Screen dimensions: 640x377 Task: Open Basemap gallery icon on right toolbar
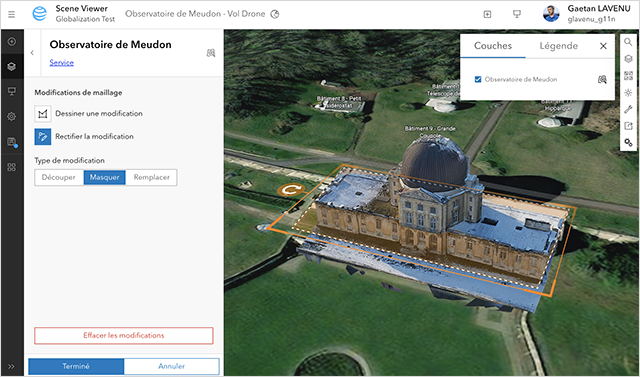(628, 76)
